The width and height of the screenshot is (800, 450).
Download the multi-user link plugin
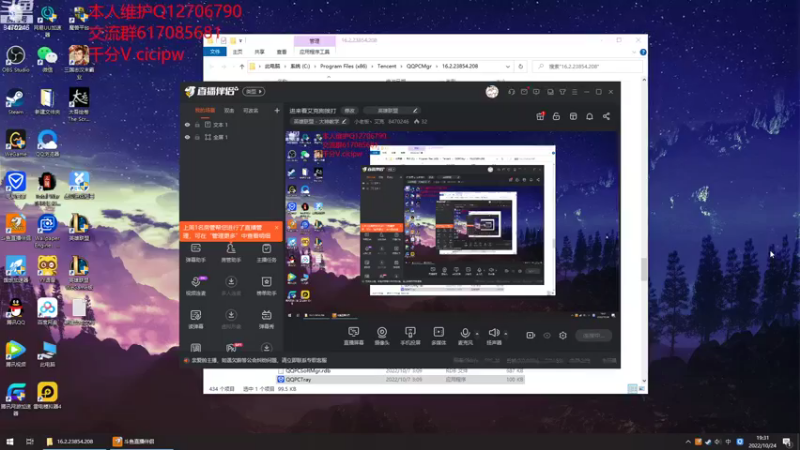point(231,286)
